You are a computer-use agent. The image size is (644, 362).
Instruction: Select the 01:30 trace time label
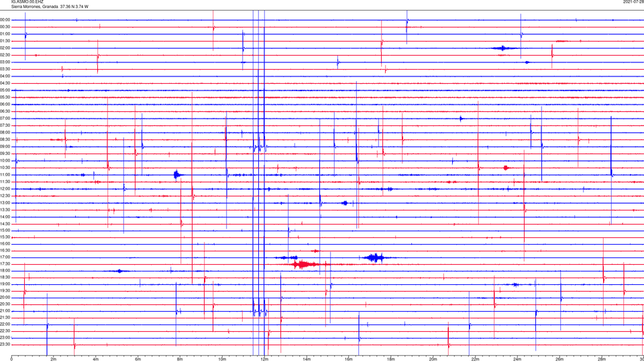click(5, 41)
